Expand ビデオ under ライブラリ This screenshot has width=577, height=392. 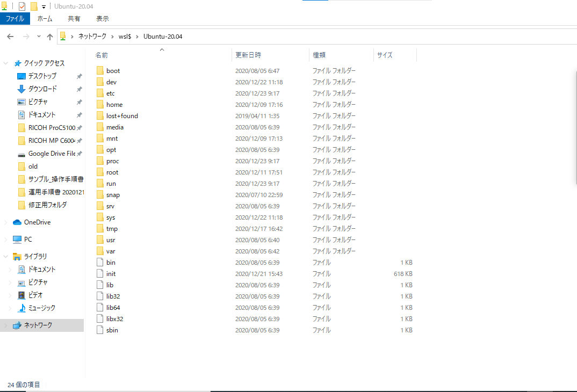coord(10,295)
